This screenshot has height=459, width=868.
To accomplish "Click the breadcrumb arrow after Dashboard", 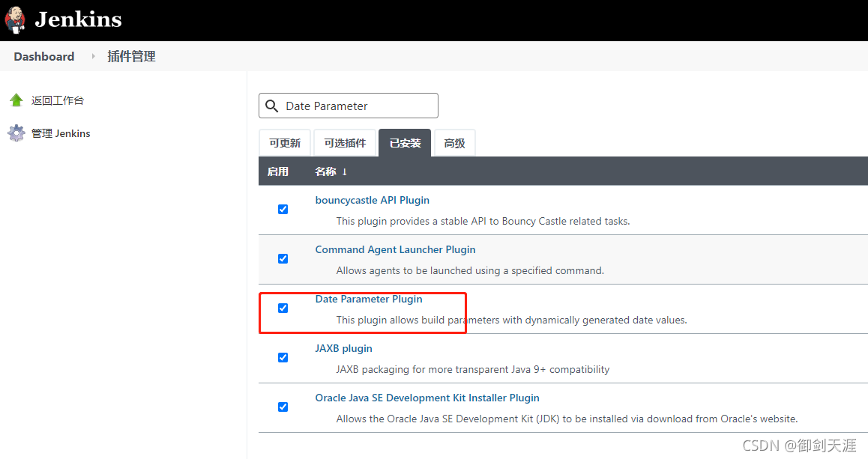I will [93, 56].
